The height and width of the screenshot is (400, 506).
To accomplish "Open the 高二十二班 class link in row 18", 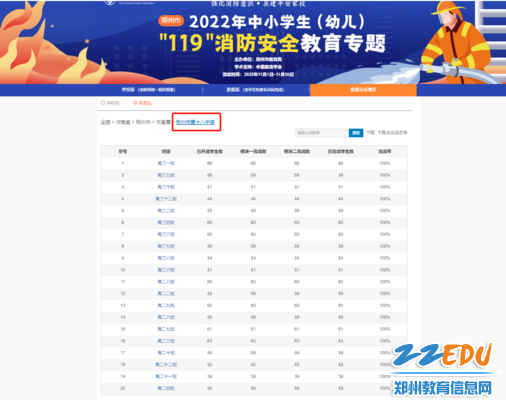I will pyautogui.click(x=166, y=364).
